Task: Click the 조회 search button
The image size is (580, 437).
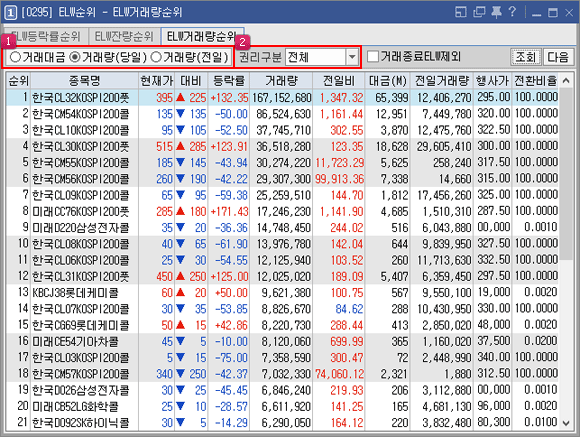Action: [x=525, y=57]
